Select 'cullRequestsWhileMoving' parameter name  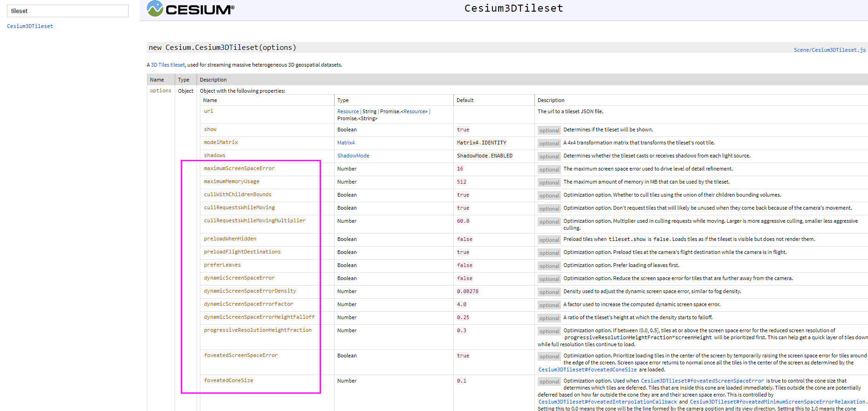tap(239, 207)
